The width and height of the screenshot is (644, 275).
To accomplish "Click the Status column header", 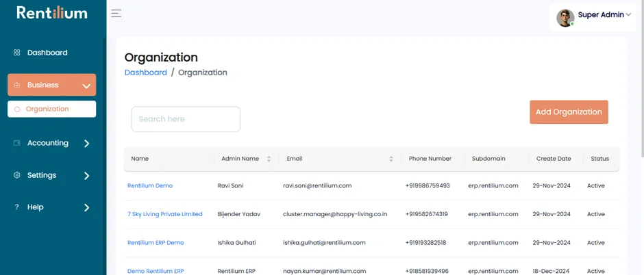I will tap(599, 159).
